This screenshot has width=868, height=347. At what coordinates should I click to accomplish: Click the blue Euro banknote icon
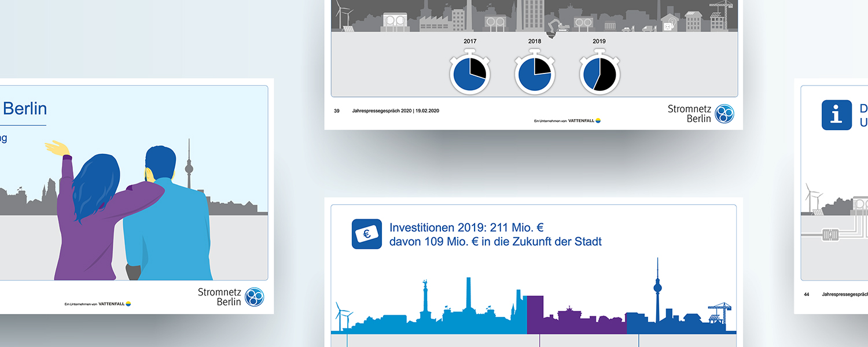367,234
